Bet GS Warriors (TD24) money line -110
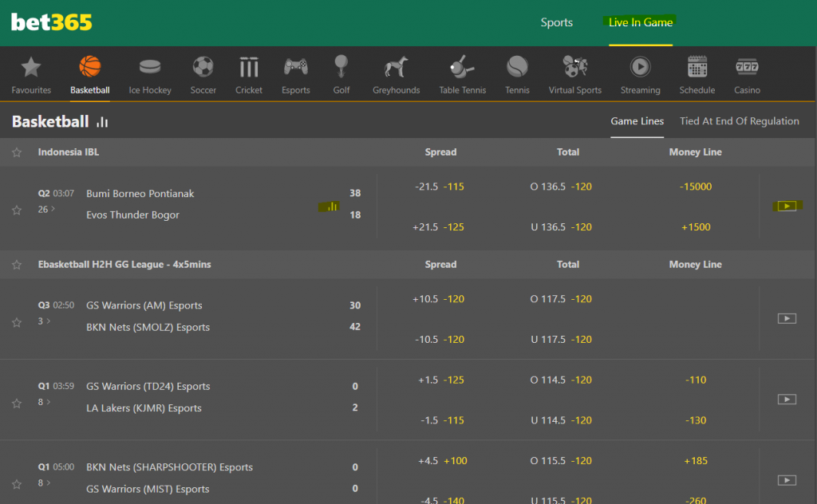This screenshot has width=817, height=504. pyautogui.click(x=696, y=380)
